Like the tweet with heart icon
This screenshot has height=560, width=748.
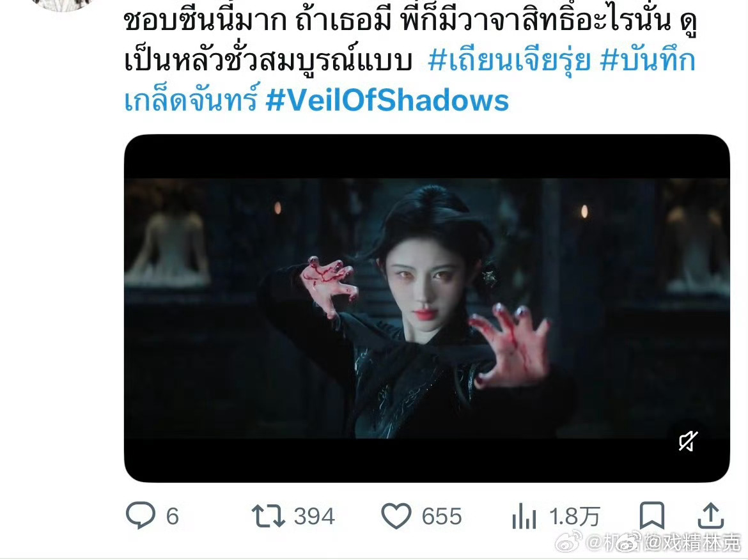(396, 516)
